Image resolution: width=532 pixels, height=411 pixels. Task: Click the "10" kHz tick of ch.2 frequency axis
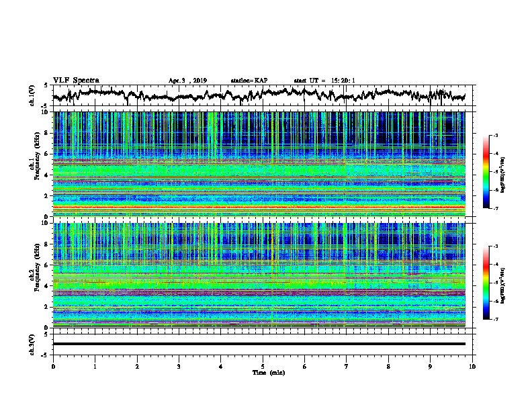click(46, 223)
